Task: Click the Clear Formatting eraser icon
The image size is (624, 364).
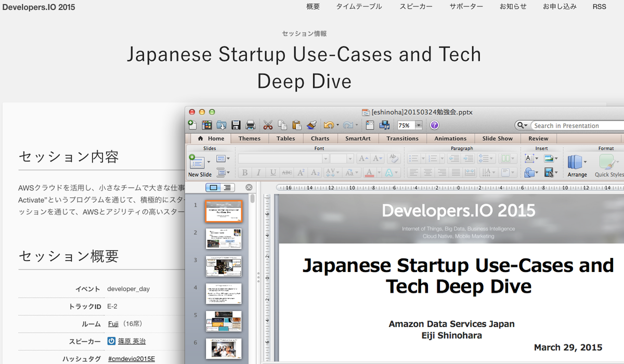Action: point(394,159)
